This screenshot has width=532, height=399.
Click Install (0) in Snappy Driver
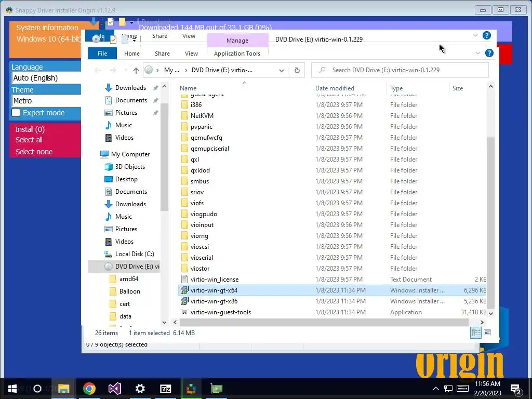click(x=30, y=129)
